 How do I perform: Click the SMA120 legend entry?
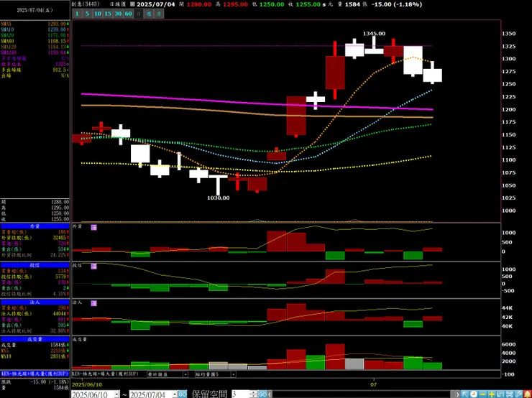coord(35,47)
